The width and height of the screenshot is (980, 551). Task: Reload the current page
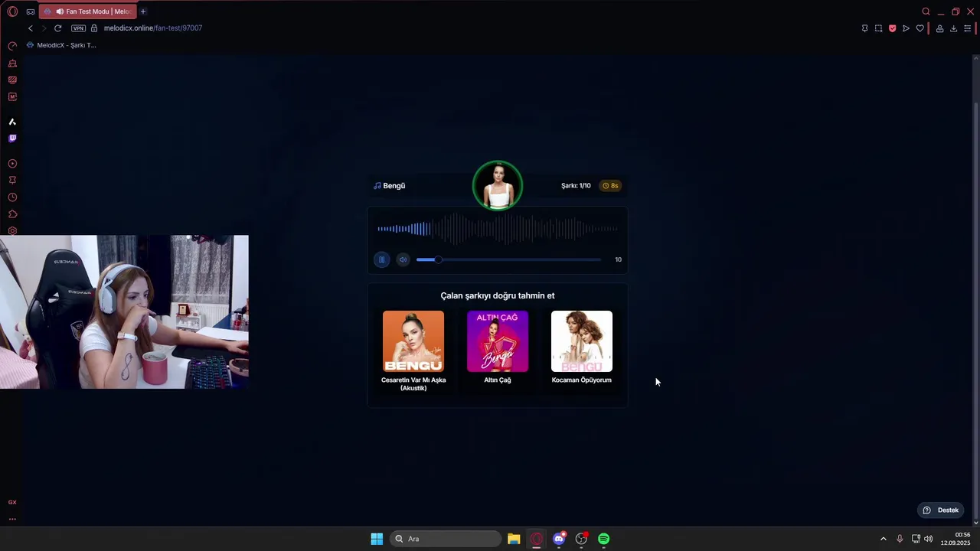point(57,28)
